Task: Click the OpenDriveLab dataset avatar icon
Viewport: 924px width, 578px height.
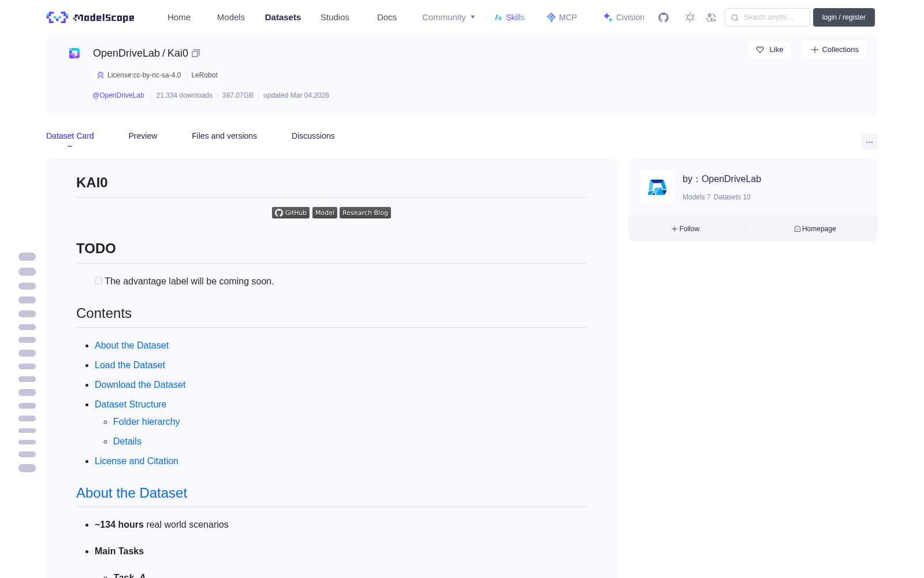Action: click(74, 53)
